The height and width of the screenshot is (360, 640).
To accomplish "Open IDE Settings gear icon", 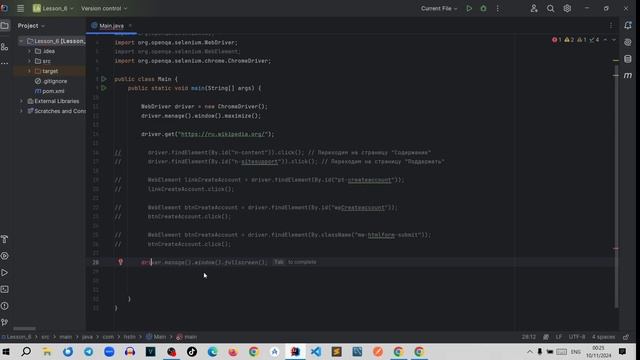I will (x=567, y=8).
